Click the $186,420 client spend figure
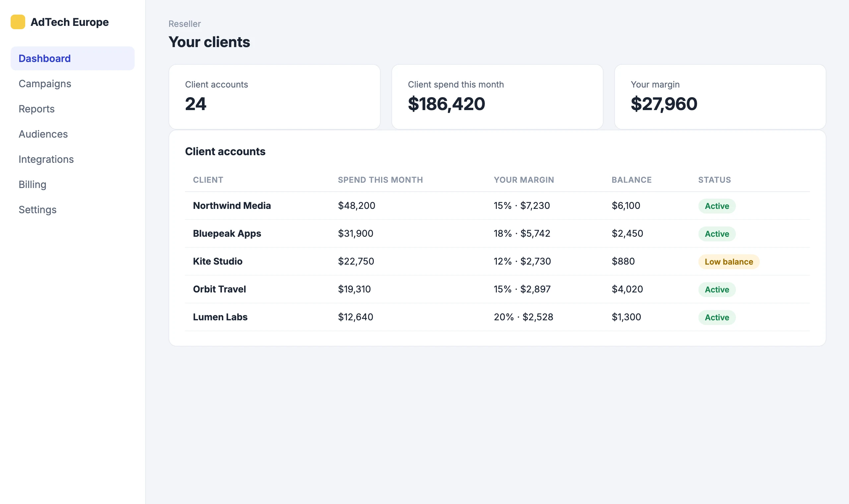Screen dimensions: 849x504 click(x=446, y=103)
